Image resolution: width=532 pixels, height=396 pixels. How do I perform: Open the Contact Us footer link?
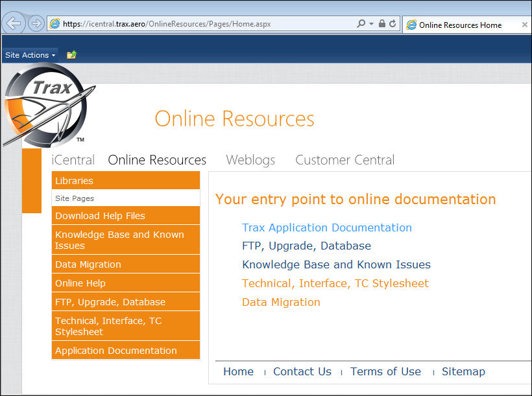(x=302, y=371)
